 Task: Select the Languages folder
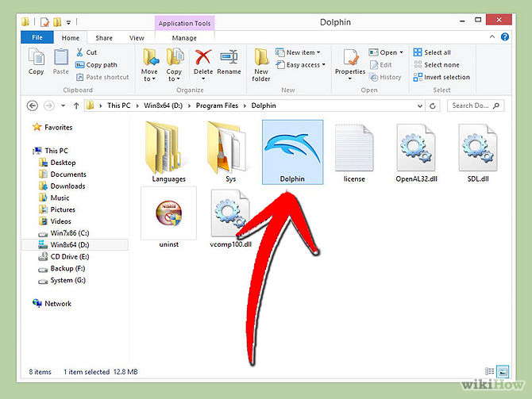[168, 152]
